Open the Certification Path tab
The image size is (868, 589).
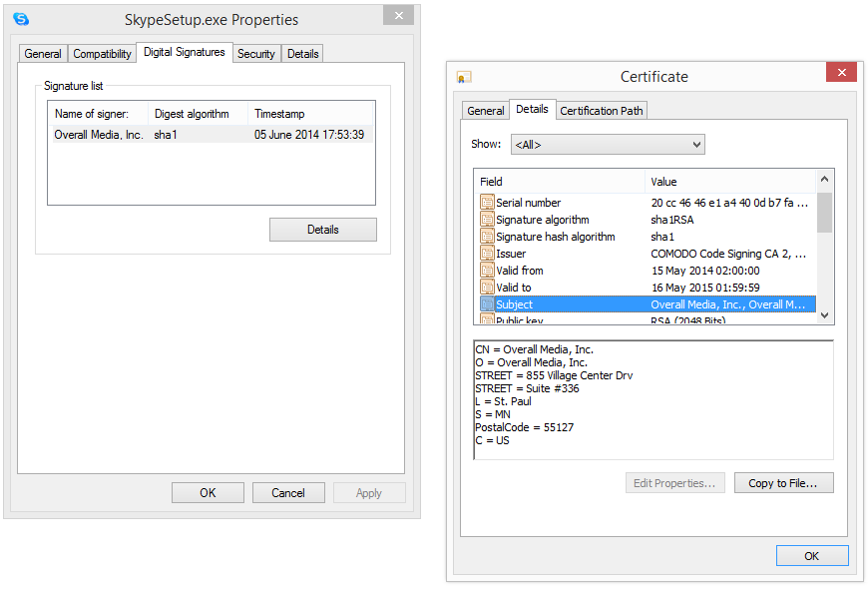602,110
